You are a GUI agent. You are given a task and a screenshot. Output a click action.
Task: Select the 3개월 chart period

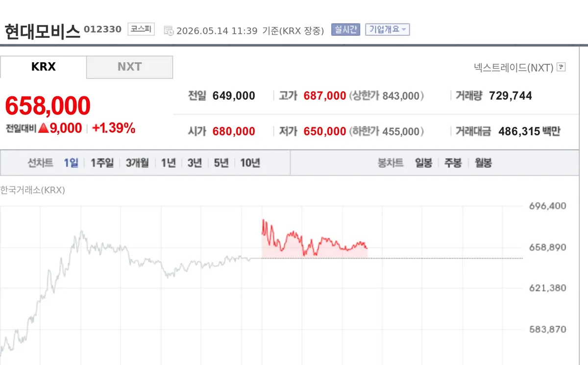(137, 163)
